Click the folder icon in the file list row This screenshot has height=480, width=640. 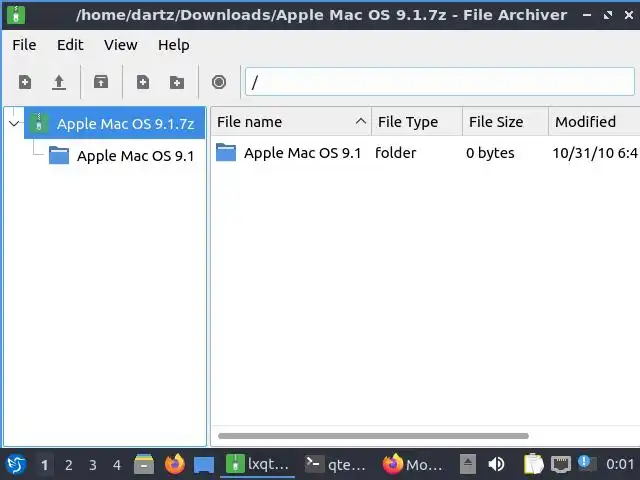pyautogui.click(x=226, y=153)
